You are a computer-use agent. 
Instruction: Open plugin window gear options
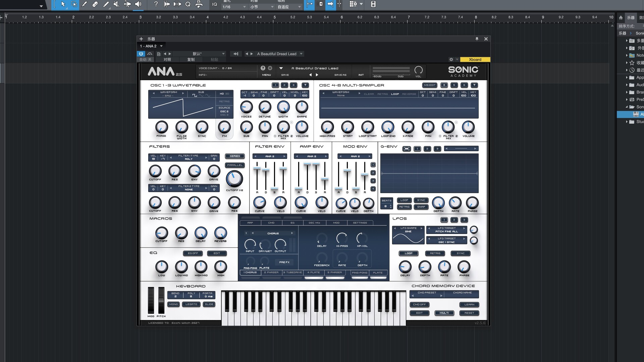point(451,60)
